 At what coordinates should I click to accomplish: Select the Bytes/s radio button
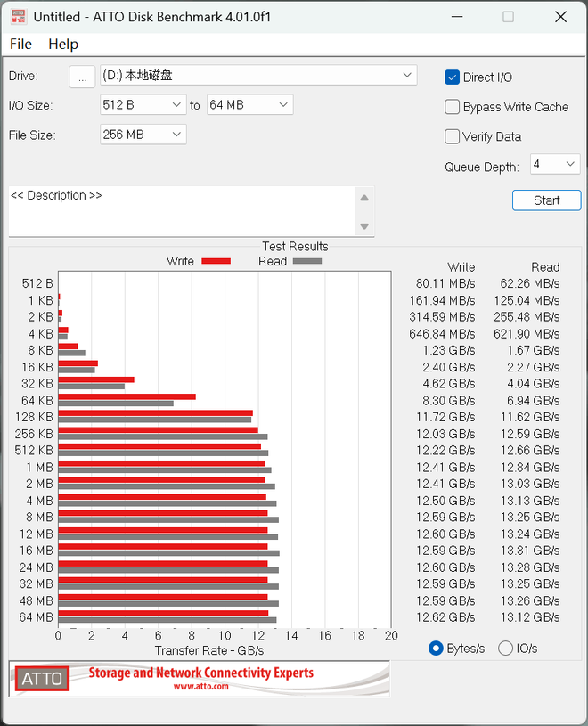click(x=437, y=649)
